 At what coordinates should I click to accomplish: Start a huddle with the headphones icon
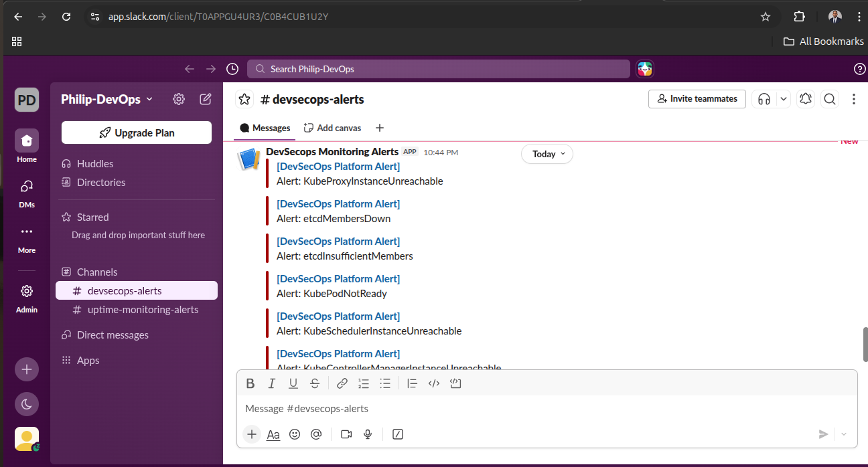(x=764, y=99)
